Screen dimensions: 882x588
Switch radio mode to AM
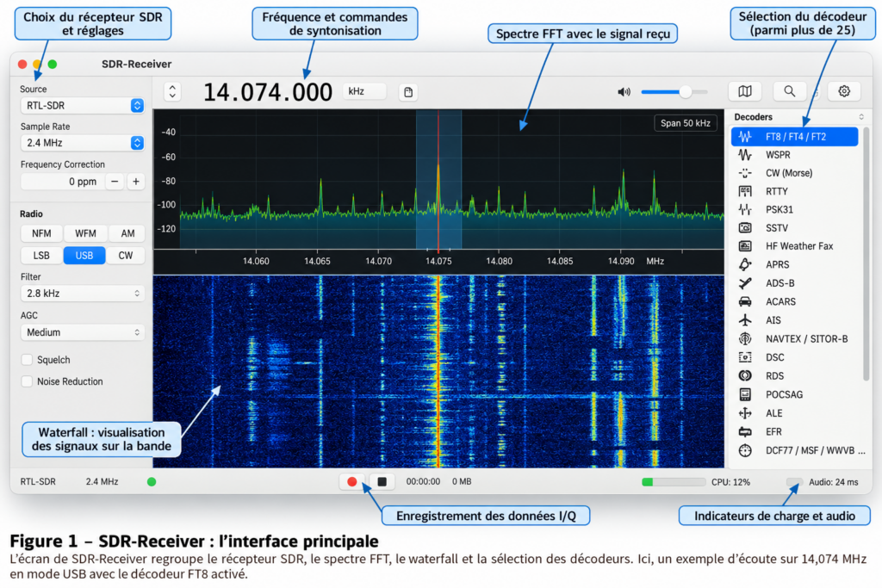pyautogui.click(x=127, y=233)
